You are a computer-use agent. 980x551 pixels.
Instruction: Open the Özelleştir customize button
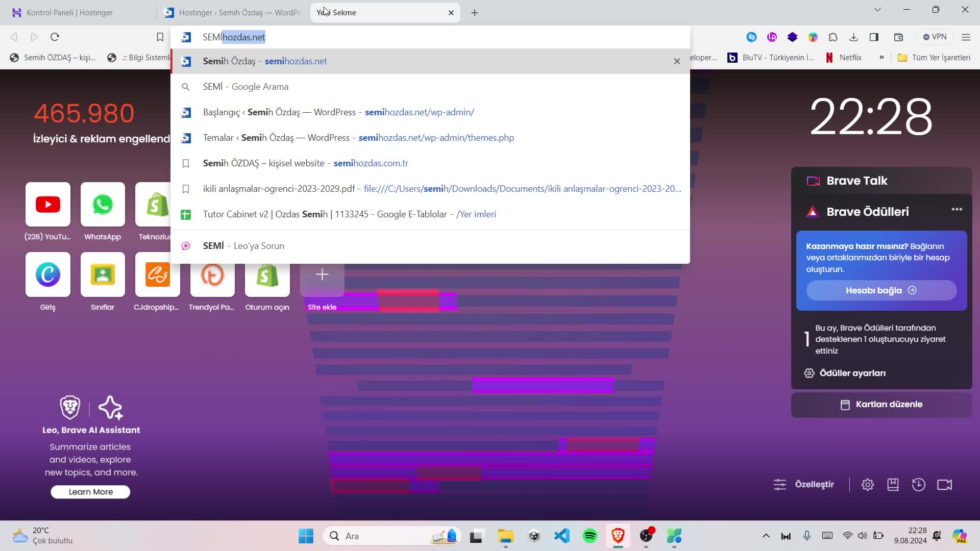803,484
